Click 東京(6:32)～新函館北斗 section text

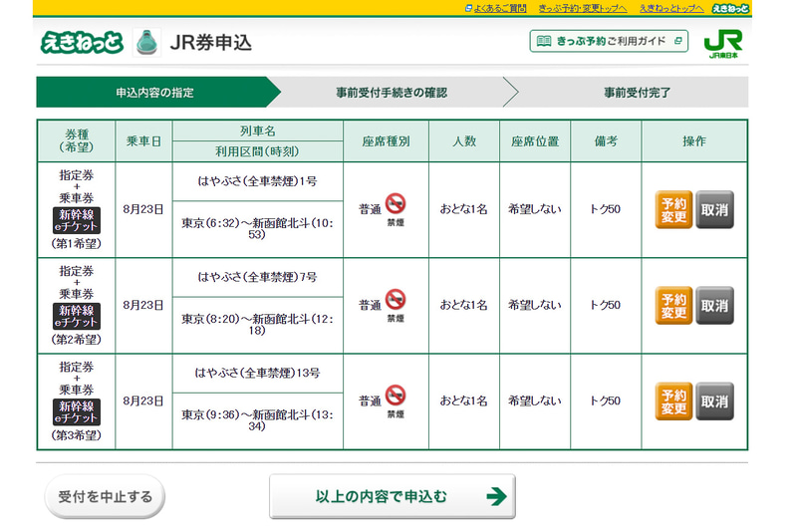(258, 229)
